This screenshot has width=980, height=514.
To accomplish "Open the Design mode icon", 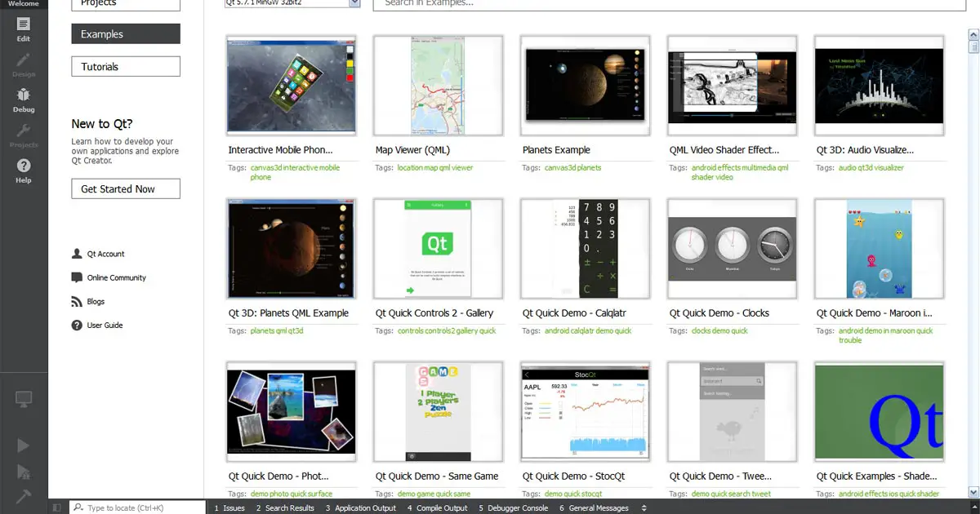I will [x=24, y=59].
